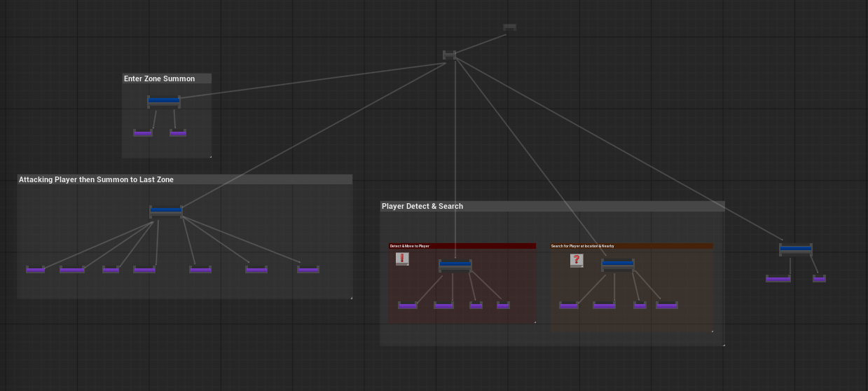
Task: Click the 'Enter Zone Summon' comment title
Action: coord(160,78)
